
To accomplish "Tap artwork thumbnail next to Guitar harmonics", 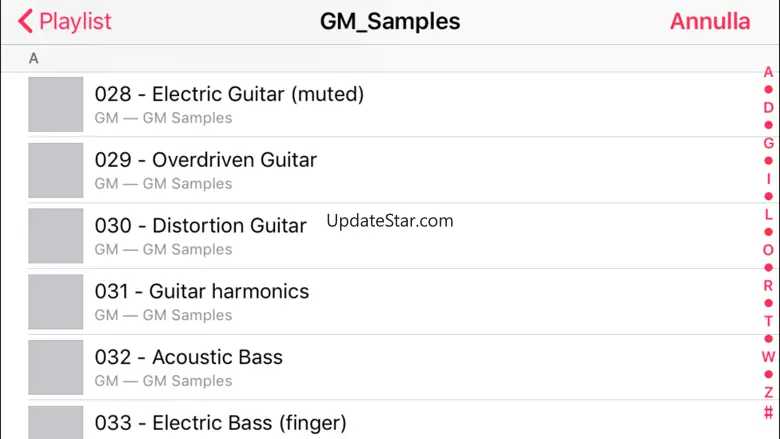I will [x=56, y=302].
